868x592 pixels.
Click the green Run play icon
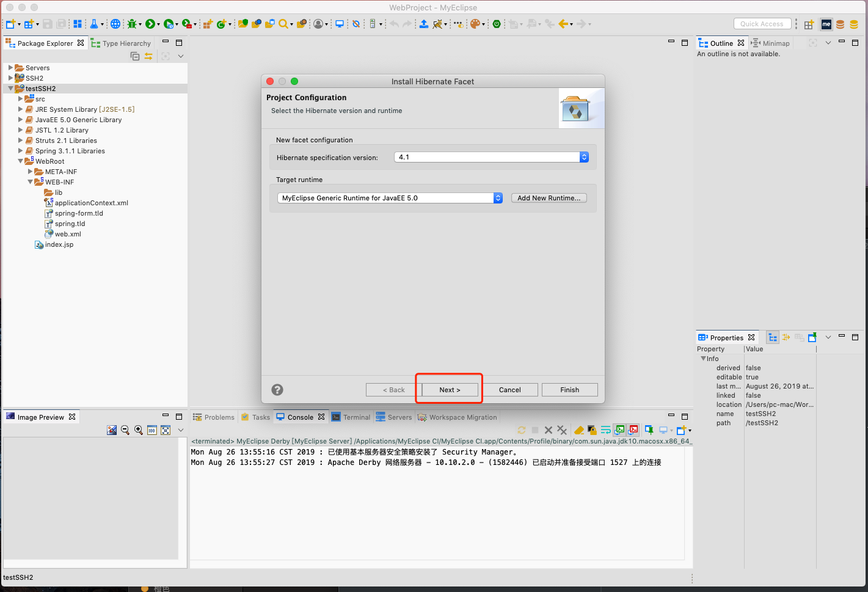coord(150,24)
